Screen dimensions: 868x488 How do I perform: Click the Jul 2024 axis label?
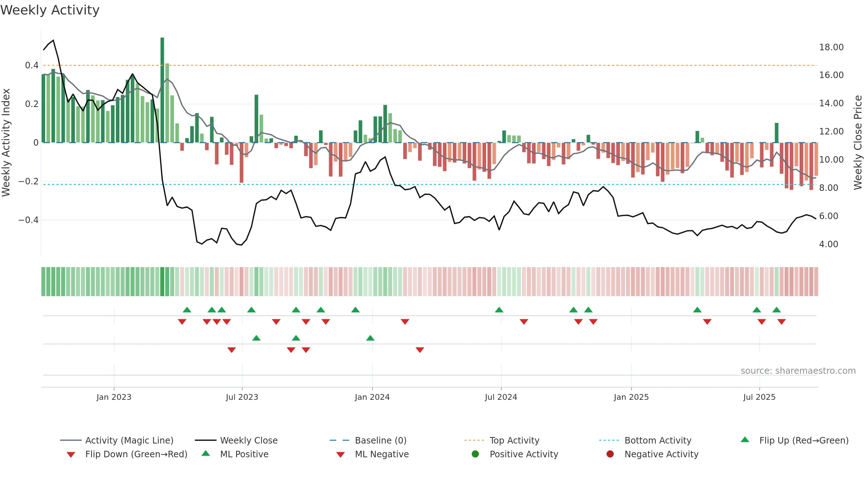coord(501,397)
